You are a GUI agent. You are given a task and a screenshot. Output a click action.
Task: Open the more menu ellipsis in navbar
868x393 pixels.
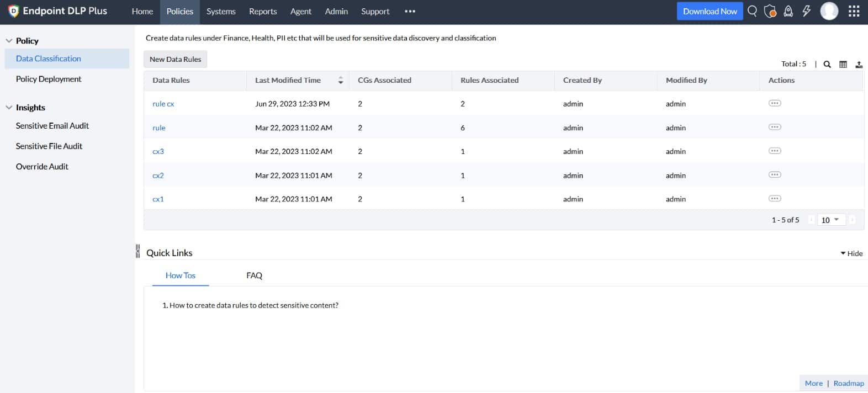click(410, 11)
